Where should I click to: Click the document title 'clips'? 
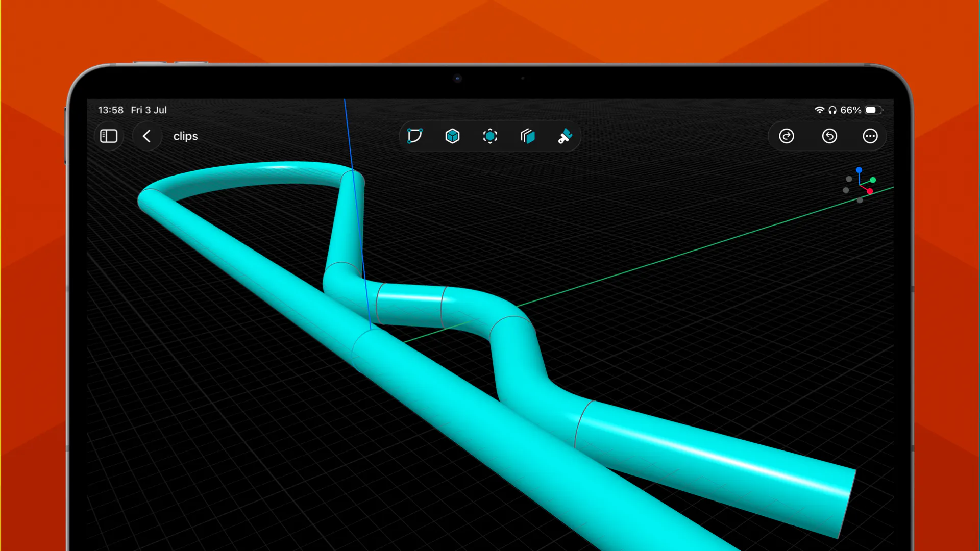185,136
